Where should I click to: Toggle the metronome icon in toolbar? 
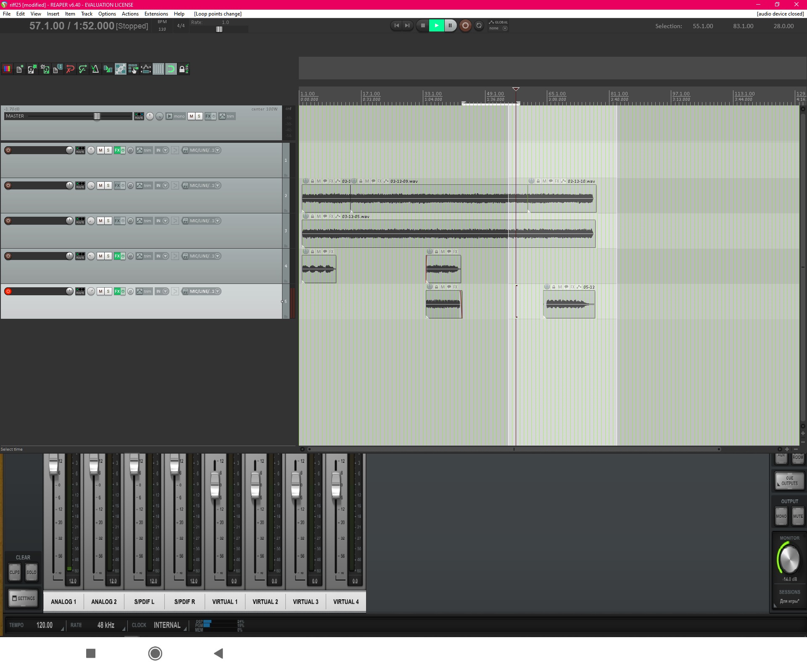coord(95,69)
